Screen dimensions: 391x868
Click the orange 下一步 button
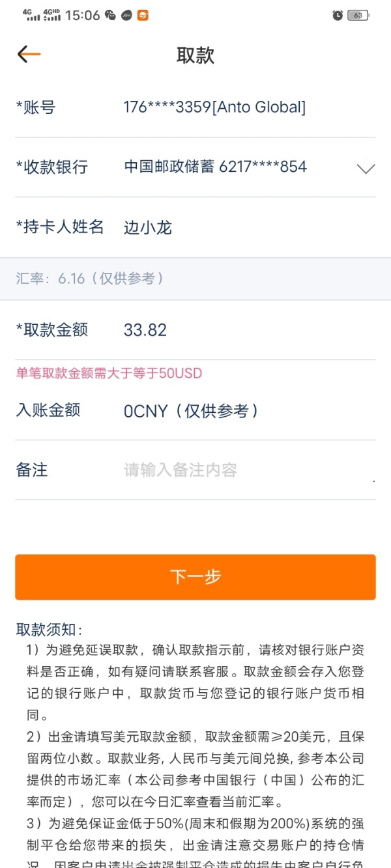[195, 577]
